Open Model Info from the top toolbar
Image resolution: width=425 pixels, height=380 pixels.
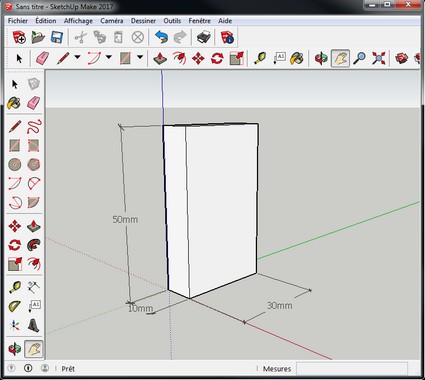pos(227,37)
